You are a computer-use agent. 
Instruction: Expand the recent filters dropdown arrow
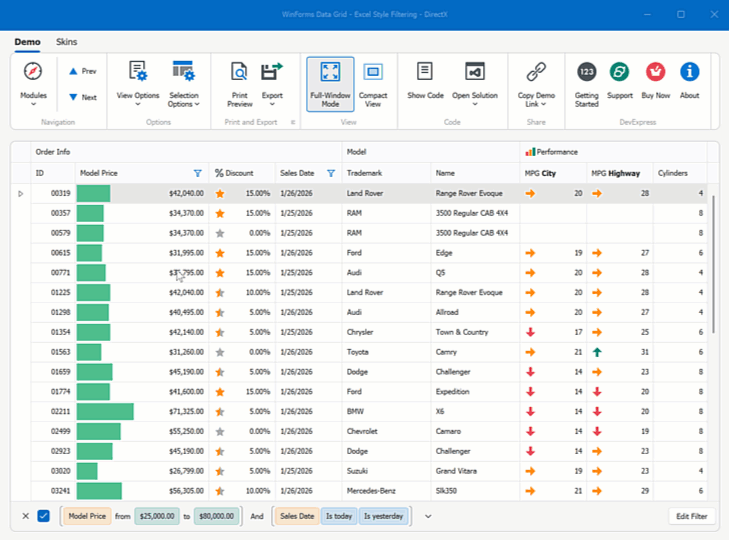428,516
